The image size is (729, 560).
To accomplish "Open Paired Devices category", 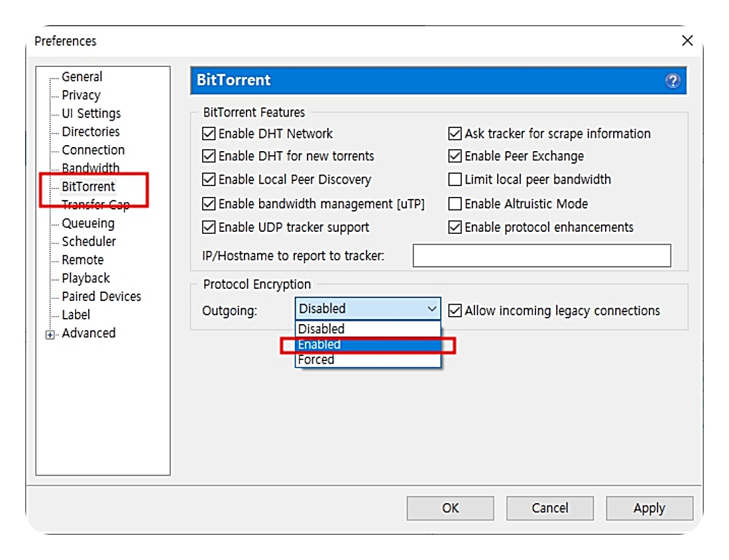I will coord(101,296).
